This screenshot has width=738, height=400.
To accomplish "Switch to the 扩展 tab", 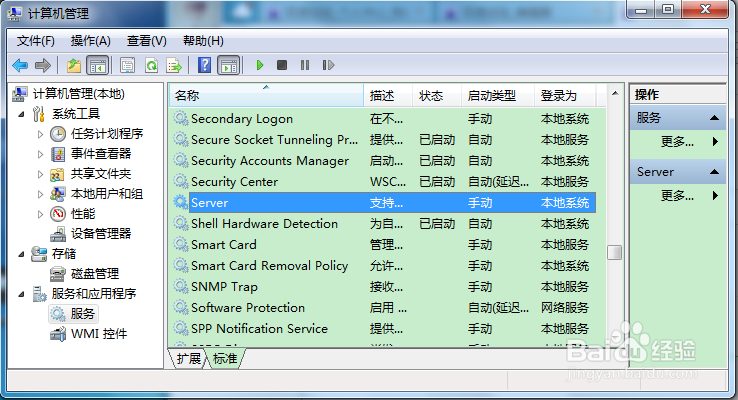I will tap(189, 359).
